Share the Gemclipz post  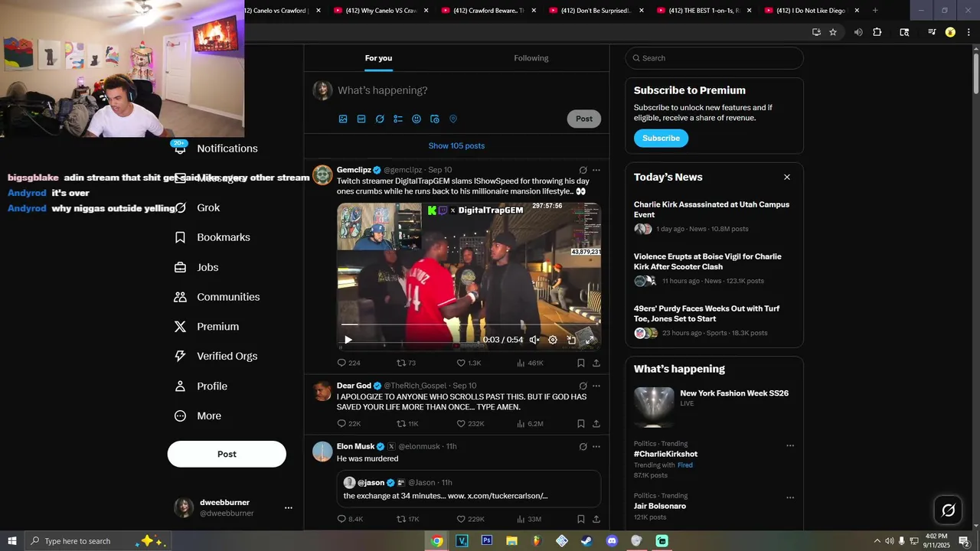point(596,363)
